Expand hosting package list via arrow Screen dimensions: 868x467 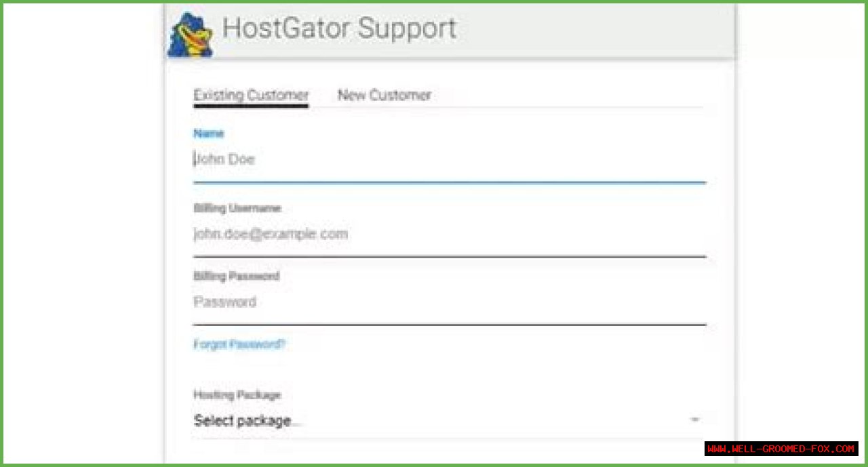pyautogui.click(x=695, y=420)
